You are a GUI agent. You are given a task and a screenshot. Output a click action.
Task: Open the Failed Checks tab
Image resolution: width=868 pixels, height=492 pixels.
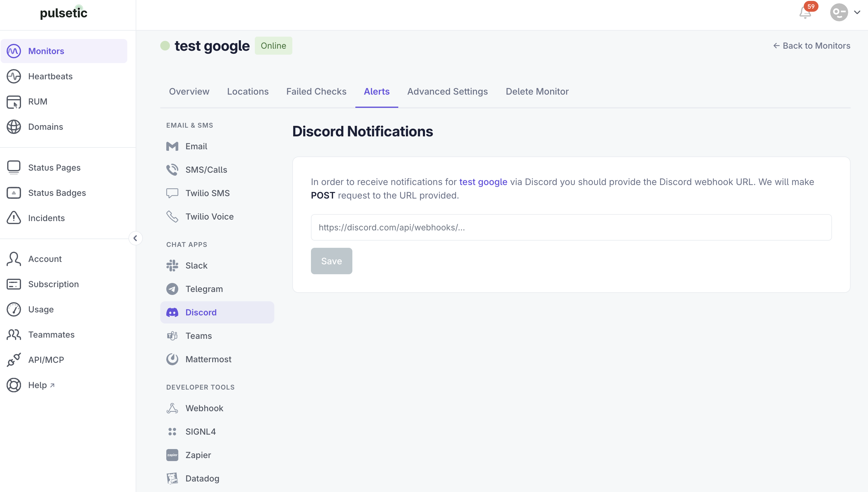pyautogui.click(x=316, y=92)
